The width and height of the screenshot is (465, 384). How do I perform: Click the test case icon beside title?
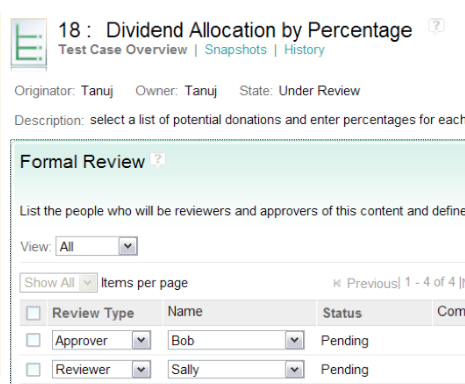click(29, 42)
